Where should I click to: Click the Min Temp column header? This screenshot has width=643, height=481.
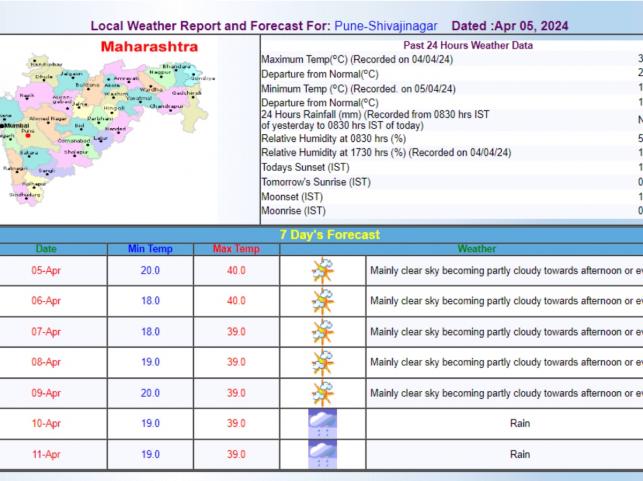click(x=150, y=247)
